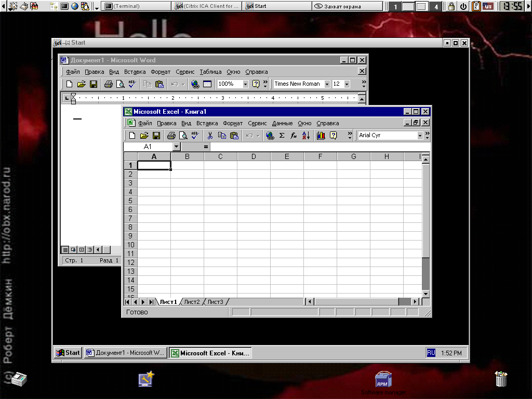Expand the Word zoom 100% dropdown
The width and height of the screenshot is (532, 399).
coord(246,84)
